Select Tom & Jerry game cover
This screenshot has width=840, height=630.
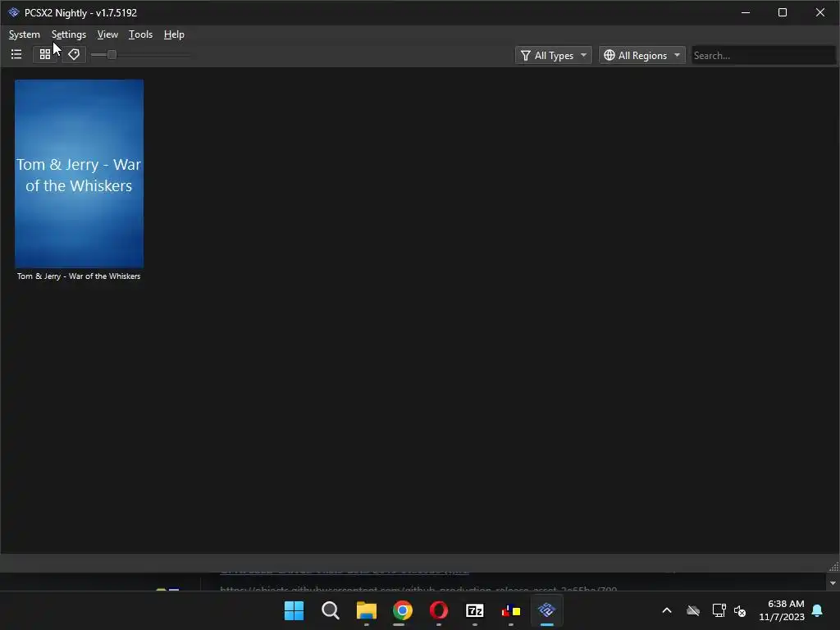[80, 174]
